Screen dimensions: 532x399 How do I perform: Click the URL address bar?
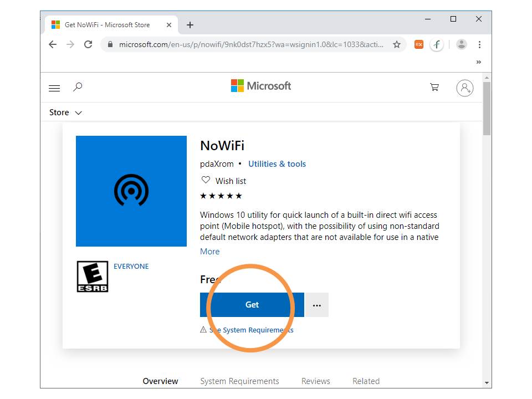pos(250,45)
